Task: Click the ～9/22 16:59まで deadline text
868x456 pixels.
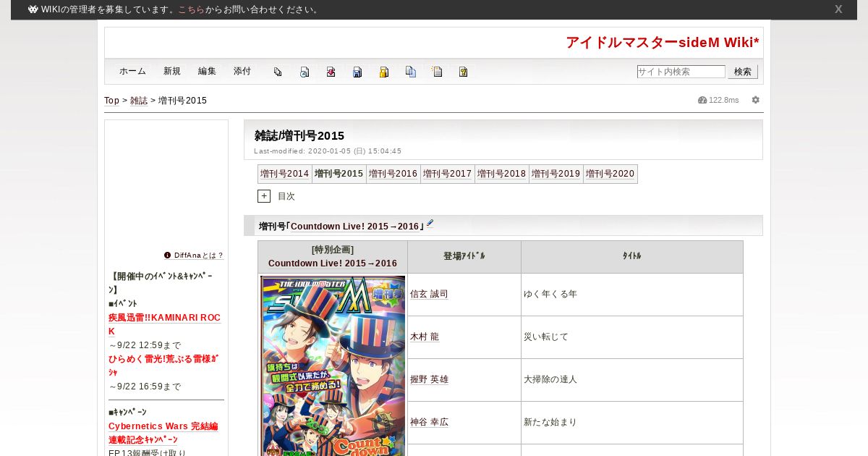Action: click(x=145, y=387)
